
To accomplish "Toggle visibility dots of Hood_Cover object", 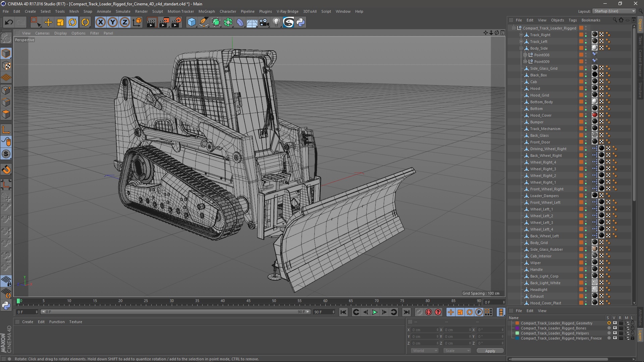I will pyautogui.click(x=586, y=115).
